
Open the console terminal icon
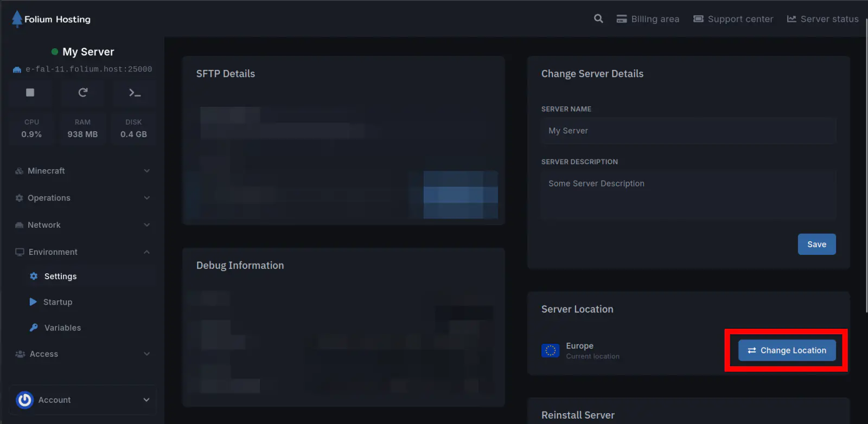point(135,93)
